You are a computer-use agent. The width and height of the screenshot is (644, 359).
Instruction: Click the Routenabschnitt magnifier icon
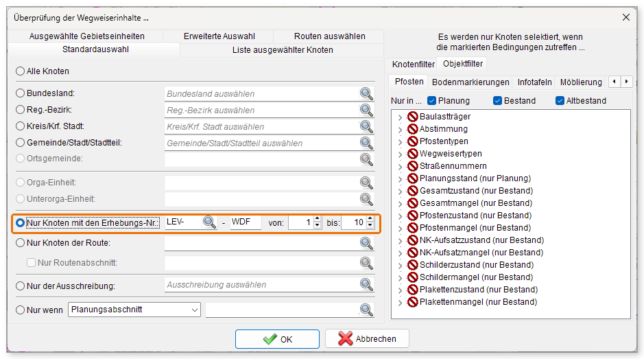coord(366,263)
